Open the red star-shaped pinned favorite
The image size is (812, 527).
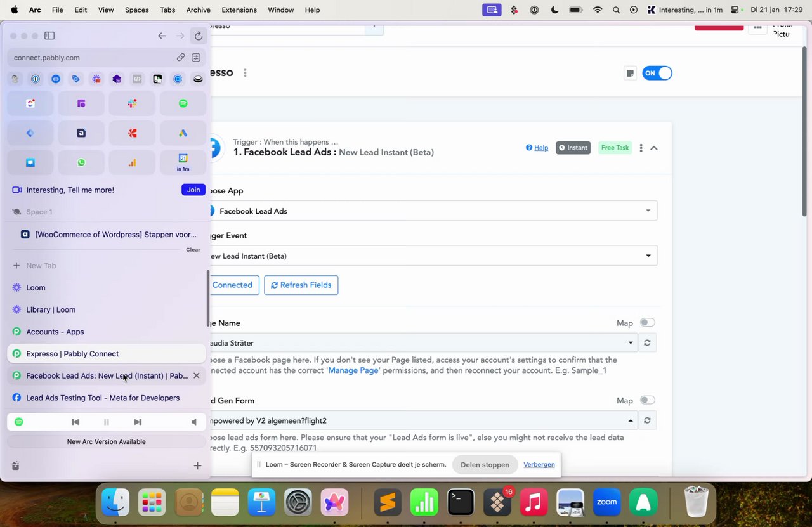pyautogui.click(x=132, y=133)
